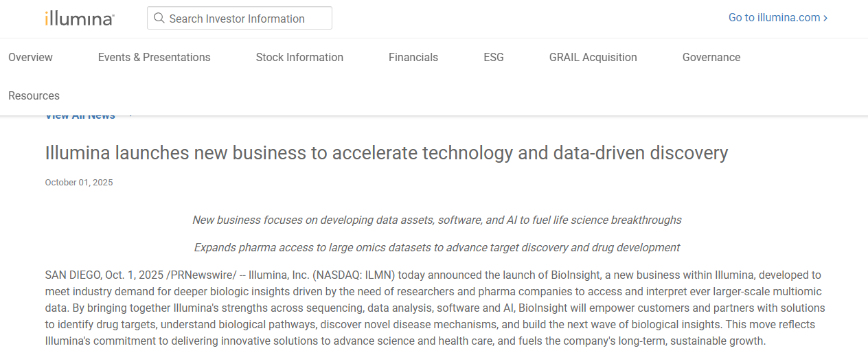Click the magnifying glass search icon
The width and height of the screenshot is (868, 355).
pos(159,19)
